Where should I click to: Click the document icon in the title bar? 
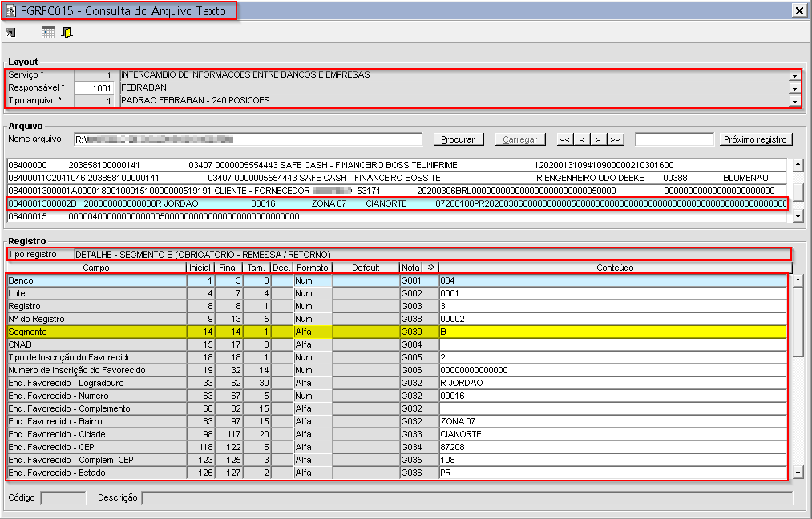pos(11,10)
